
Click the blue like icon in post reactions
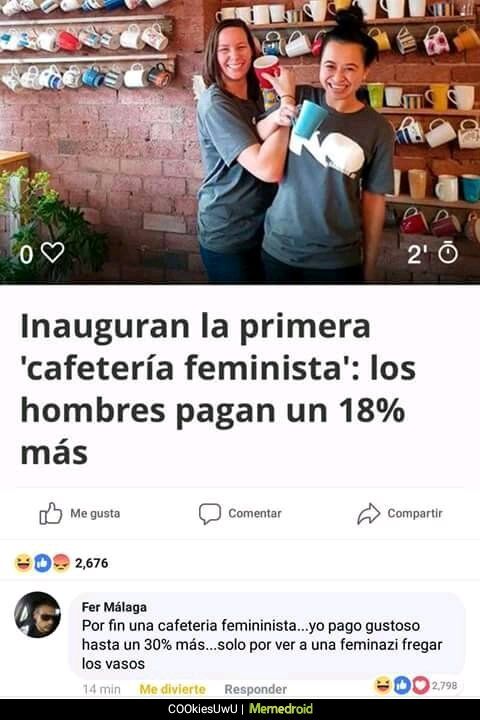[43, 563]
